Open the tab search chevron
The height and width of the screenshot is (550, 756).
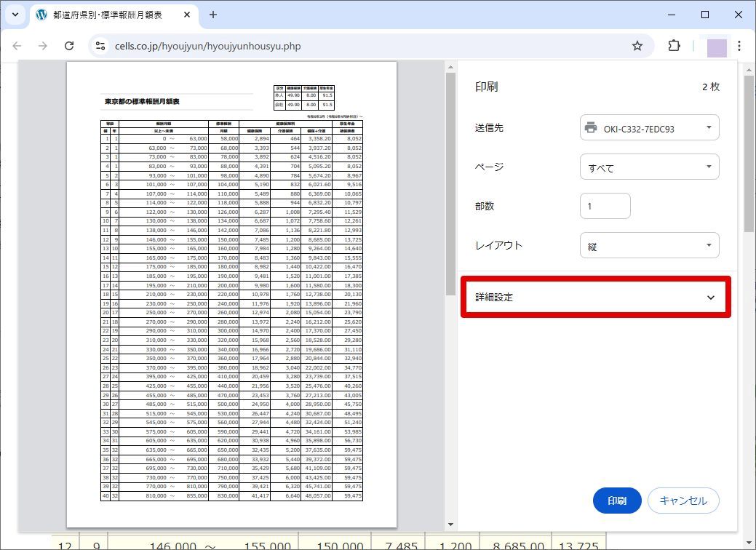(15, 15)
